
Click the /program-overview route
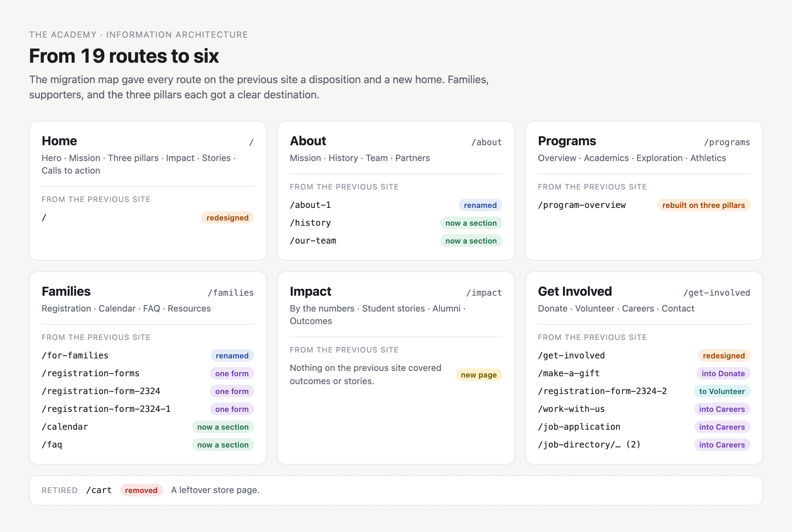(582, 205)
